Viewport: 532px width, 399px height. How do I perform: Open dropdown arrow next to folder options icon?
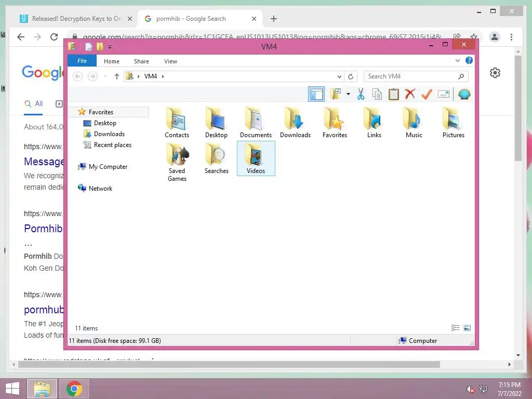point(348,94)
